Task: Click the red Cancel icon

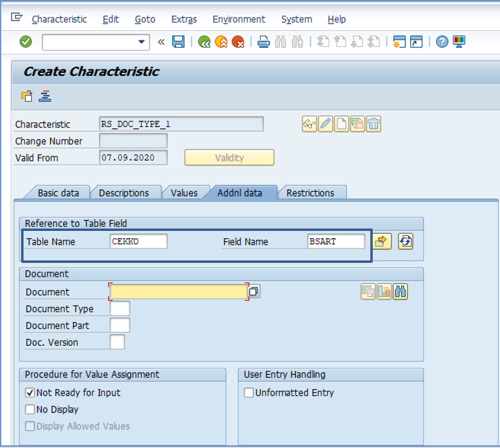Action: point(238,42)
